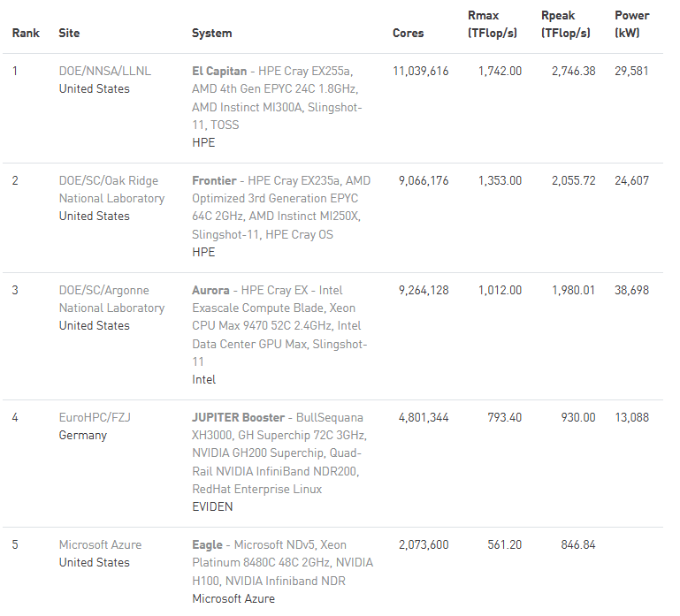Click the System column header
This screenshot has width=680, height=616.
(212, 33)
